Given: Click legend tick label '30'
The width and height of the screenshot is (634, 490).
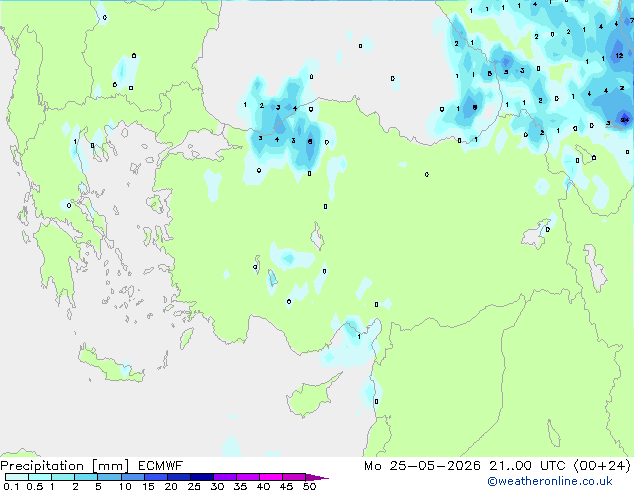Looking at the screenshot, I should click(x=217, y=486).
